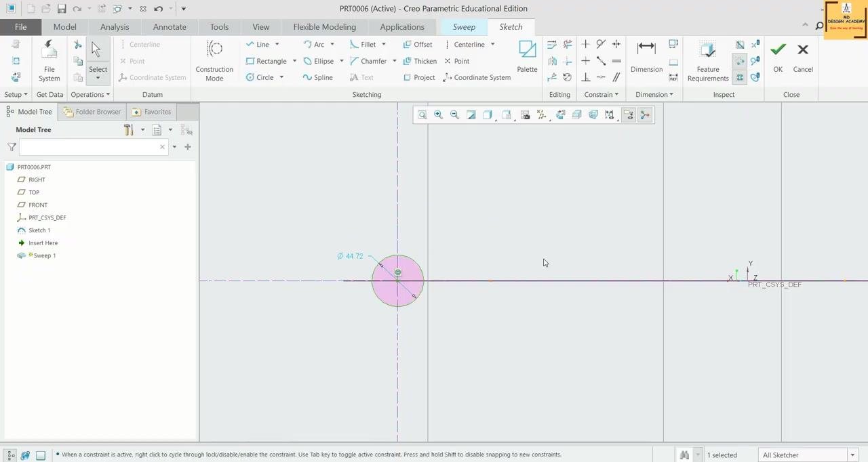Save the model from quick access toolbar

(x=62, y=9)
